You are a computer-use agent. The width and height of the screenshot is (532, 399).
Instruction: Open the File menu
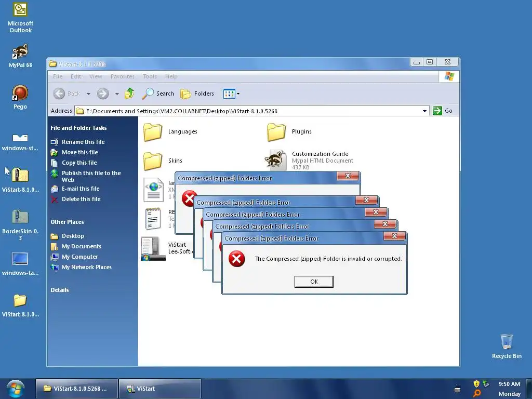58,76
